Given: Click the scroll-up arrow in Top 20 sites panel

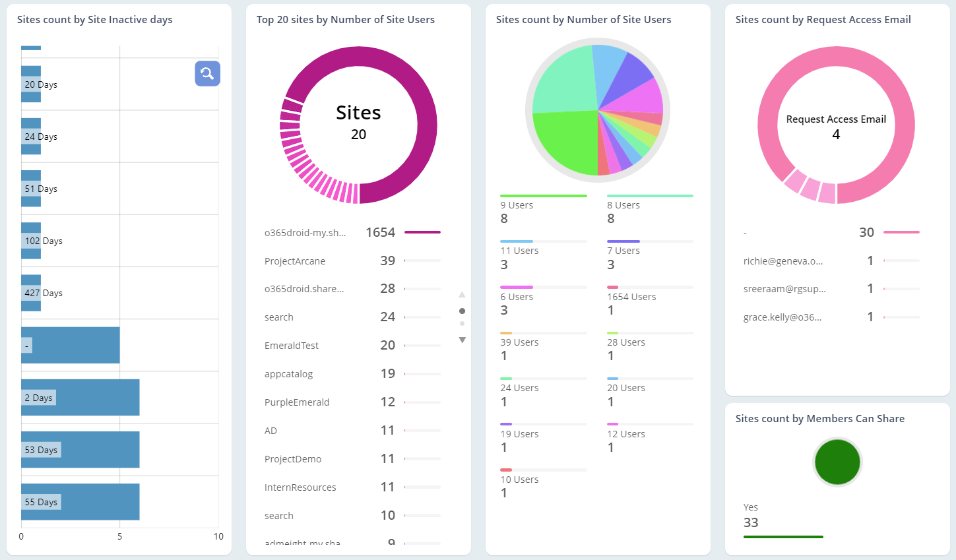Looking at the screenshot, I should (462, 294).
